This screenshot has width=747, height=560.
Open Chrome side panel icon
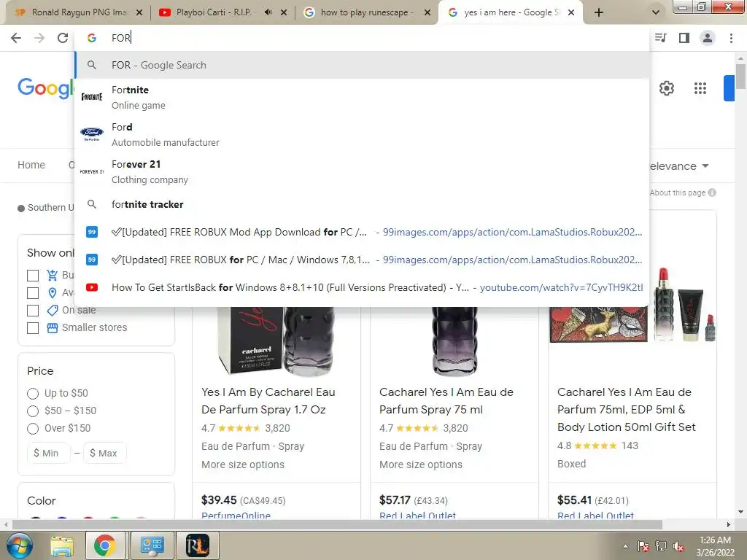684,38
